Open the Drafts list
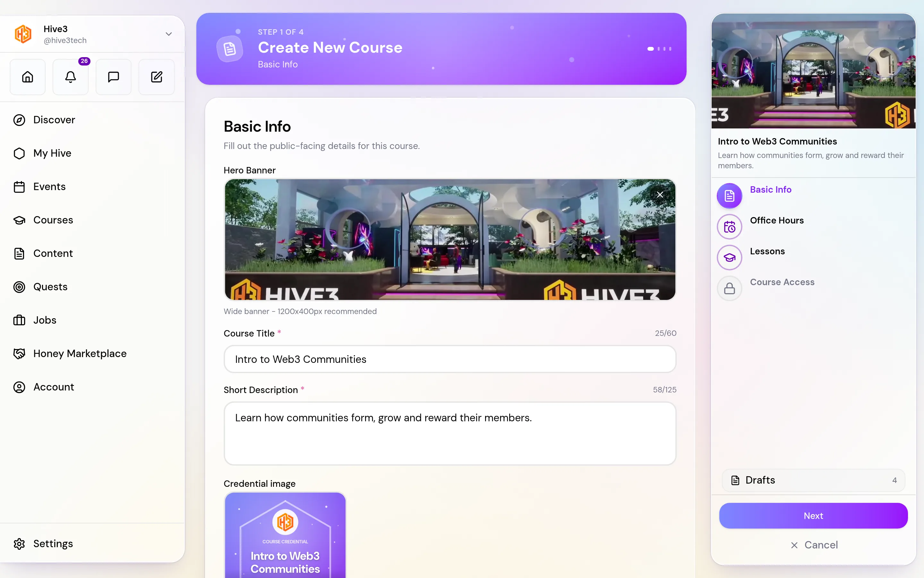The height and width of the screenshot is (578, 924). pyautogui.click(x=813, y=480)
